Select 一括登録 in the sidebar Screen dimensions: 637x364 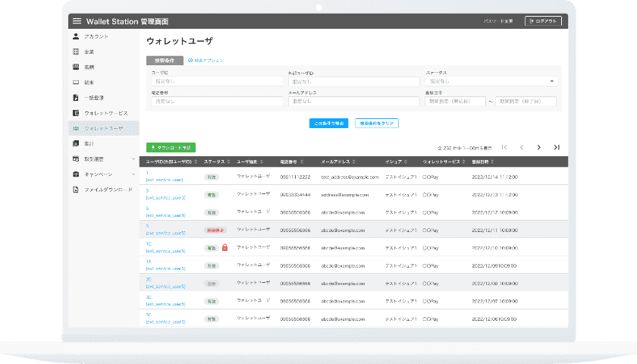point(95,98)
